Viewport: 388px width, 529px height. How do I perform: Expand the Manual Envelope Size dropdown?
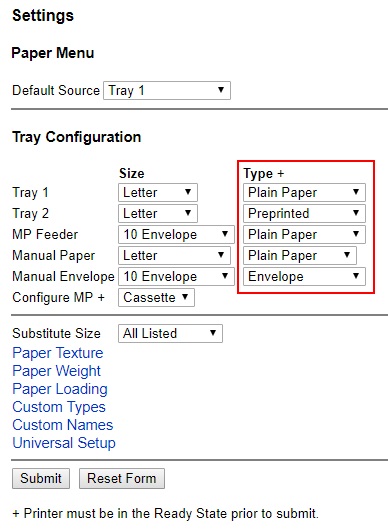click(x=176, y=276)
